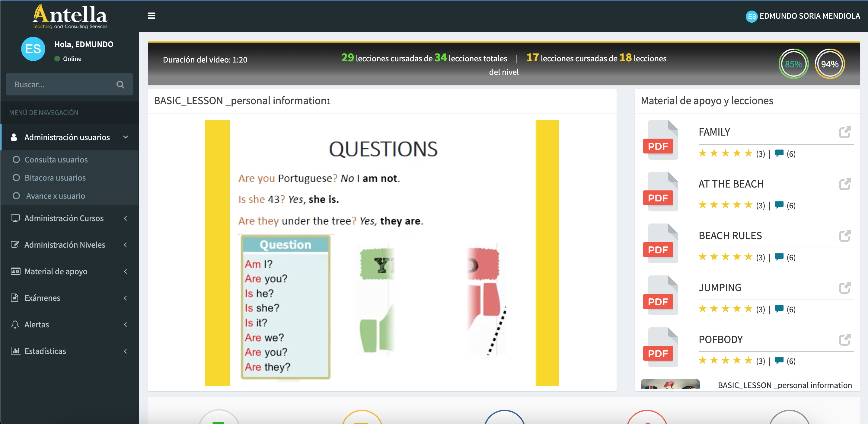Rate FAMILY with the fifth star
This screenshot has width=868, height=424.
[748, 153]
